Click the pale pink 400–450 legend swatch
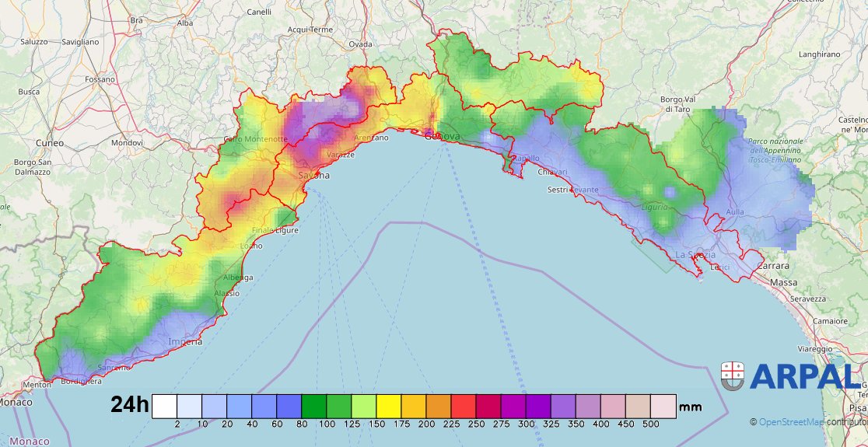Screen dimensions: 868x447 point(614,406)
